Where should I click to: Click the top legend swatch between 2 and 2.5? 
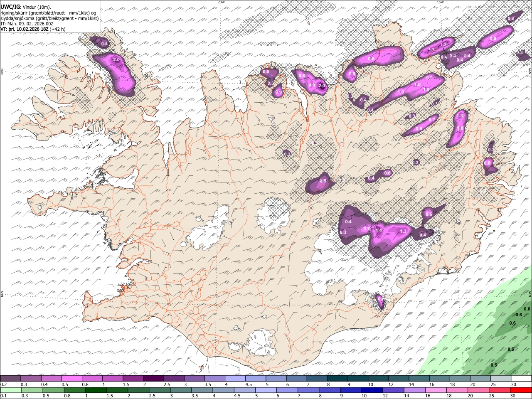pos(153,378)
